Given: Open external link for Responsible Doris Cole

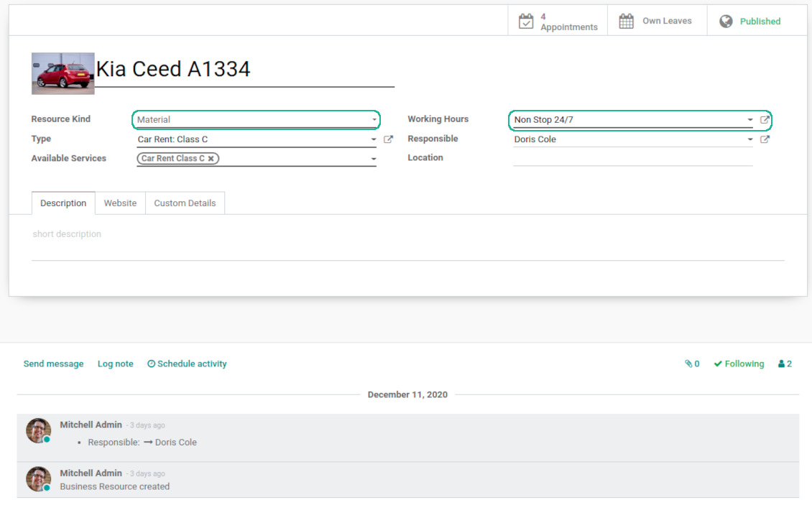Looking at the screenshot, I should point(765,139).
